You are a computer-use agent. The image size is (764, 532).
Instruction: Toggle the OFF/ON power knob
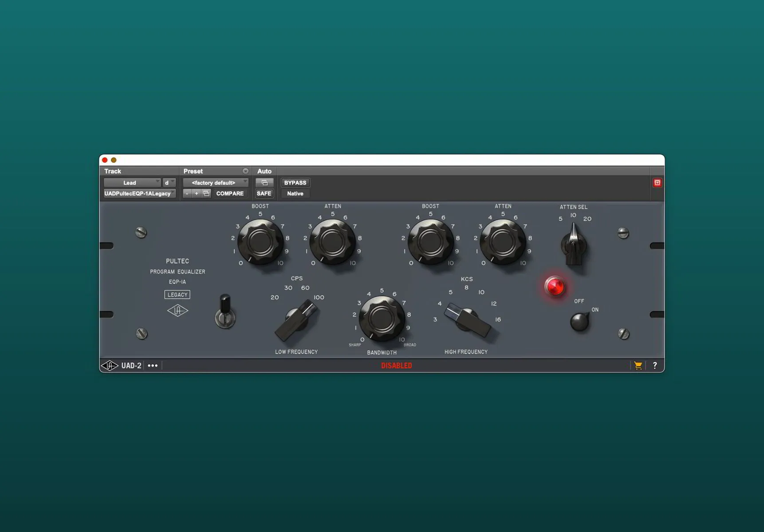point(579,322)
